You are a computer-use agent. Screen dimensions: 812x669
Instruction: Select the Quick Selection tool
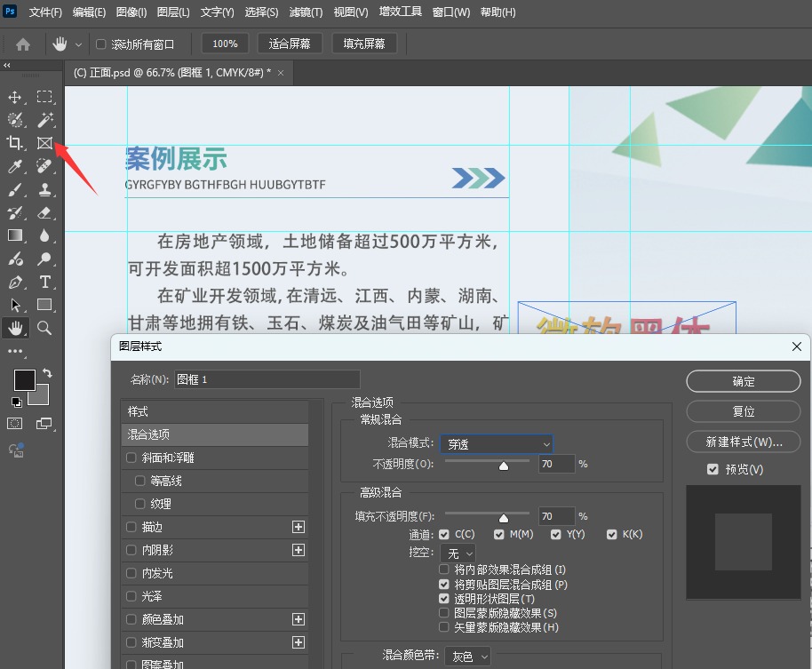click(15, 120)
